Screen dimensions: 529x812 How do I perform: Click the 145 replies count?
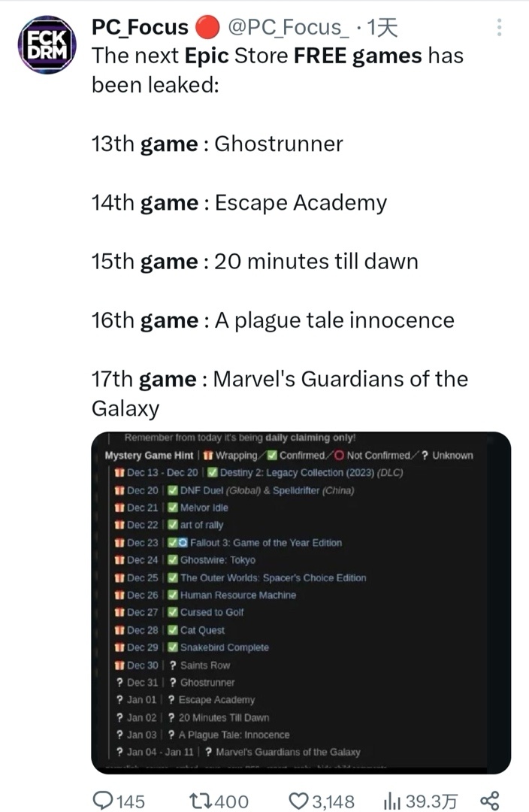[x=131, y=801]
